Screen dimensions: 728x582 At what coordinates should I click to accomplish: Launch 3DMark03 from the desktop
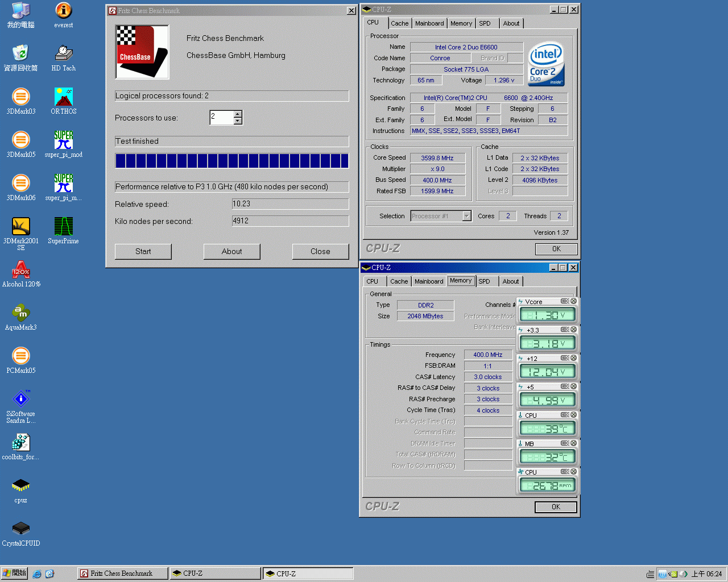(x=21, y=101)
